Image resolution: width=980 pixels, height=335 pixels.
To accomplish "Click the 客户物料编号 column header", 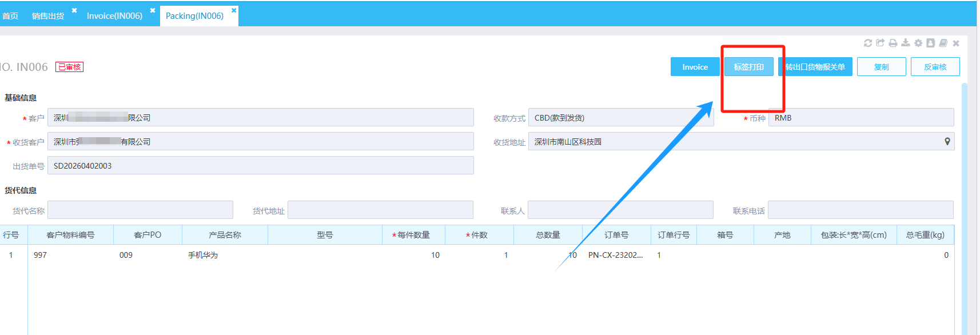I will pos(70,235).
